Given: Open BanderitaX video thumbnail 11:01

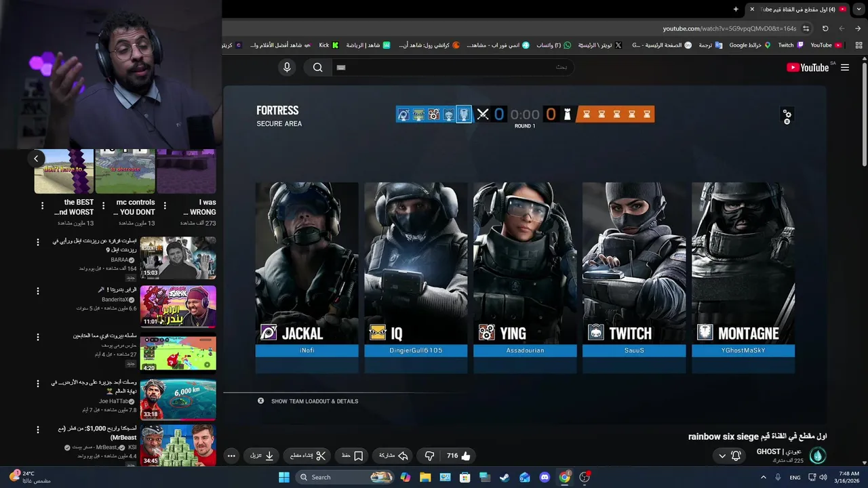Looking at the screenshot, I should click(x=178, y=306).
